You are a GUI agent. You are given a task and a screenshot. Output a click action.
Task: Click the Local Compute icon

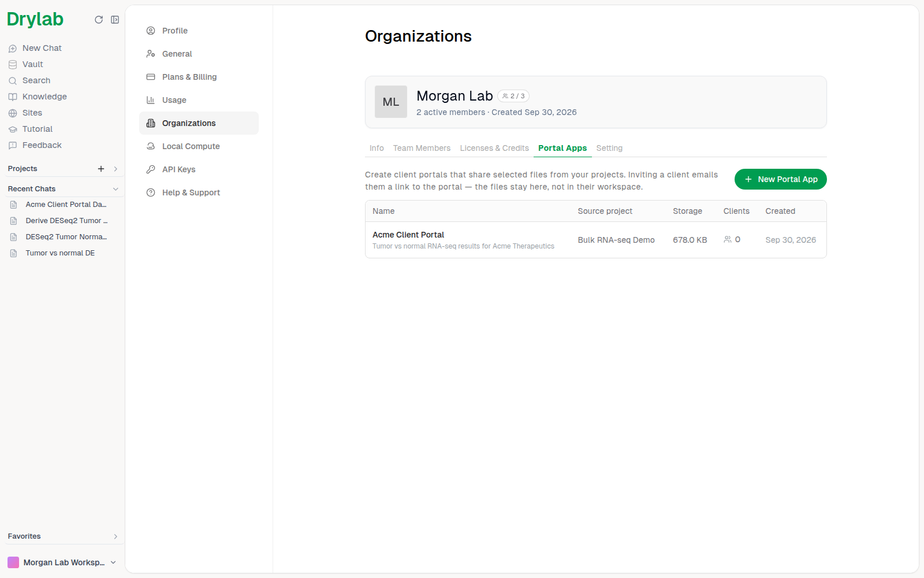pyautogui.click(x=151, y=146)
